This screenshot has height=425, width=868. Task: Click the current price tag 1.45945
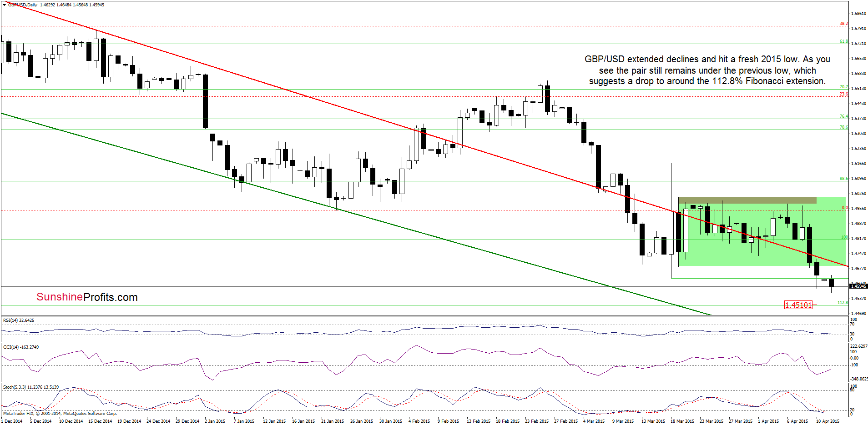click(x=858, y=286)
